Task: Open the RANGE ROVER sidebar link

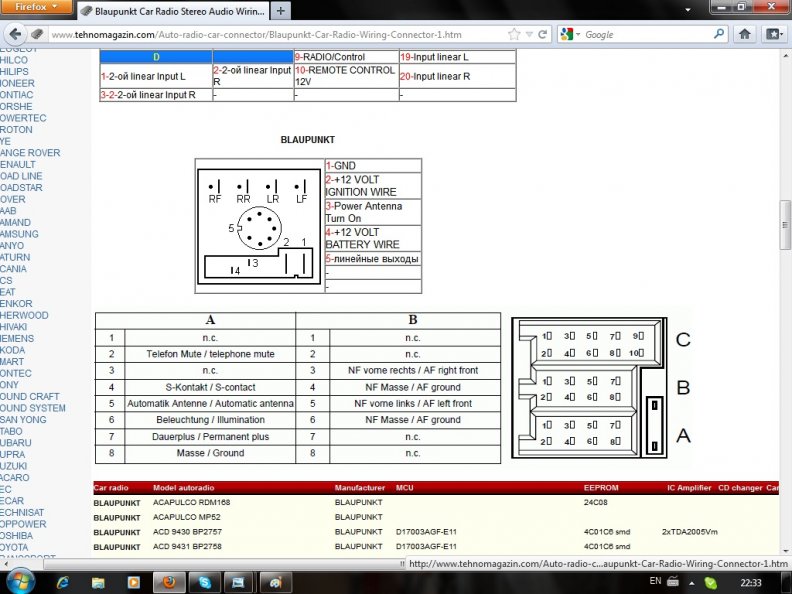Action: (31, 153)
